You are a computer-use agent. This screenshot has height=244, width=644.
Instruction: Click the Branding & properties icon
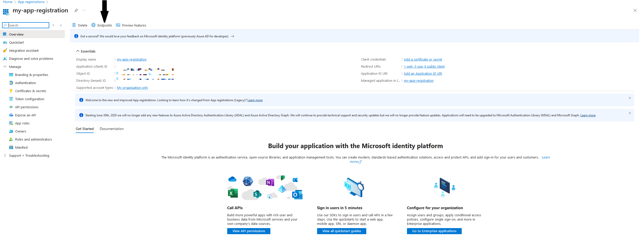click(11, 75)
